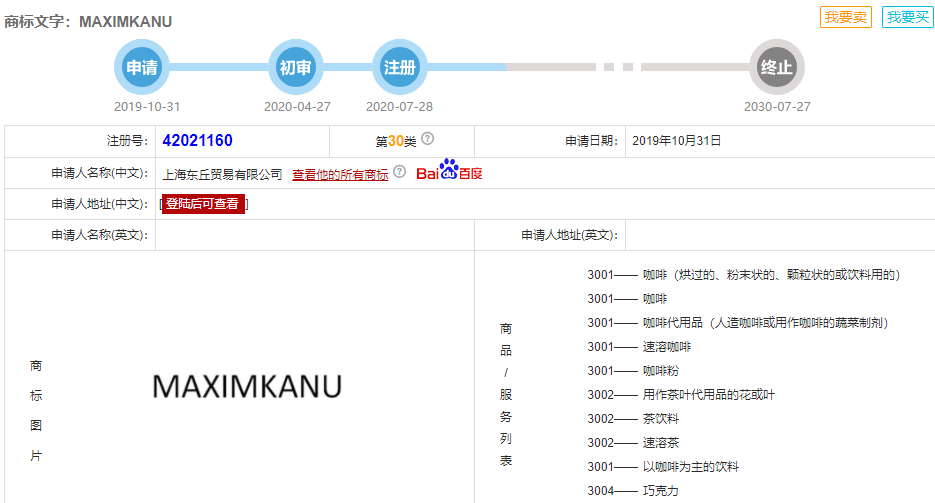The height and width of the screenshot is (503, 935).
Task: Select the 终止 timeline stage circle
Action: [776, 67]
